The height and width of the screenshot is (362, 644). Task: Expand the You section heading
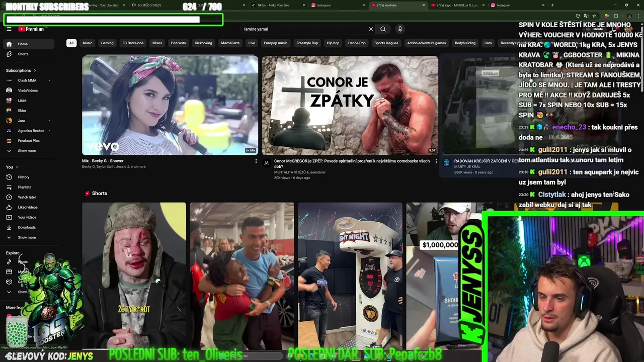[12, 167]
